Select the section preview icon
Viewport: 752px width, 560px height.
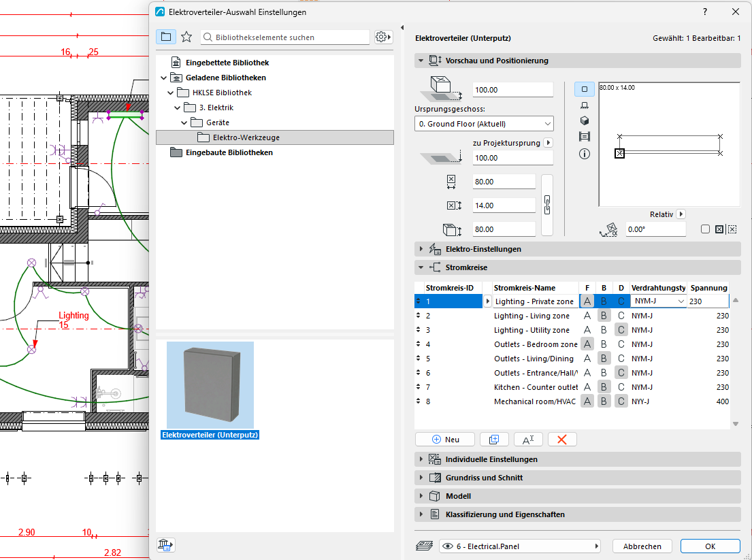(x=584, y=137)
